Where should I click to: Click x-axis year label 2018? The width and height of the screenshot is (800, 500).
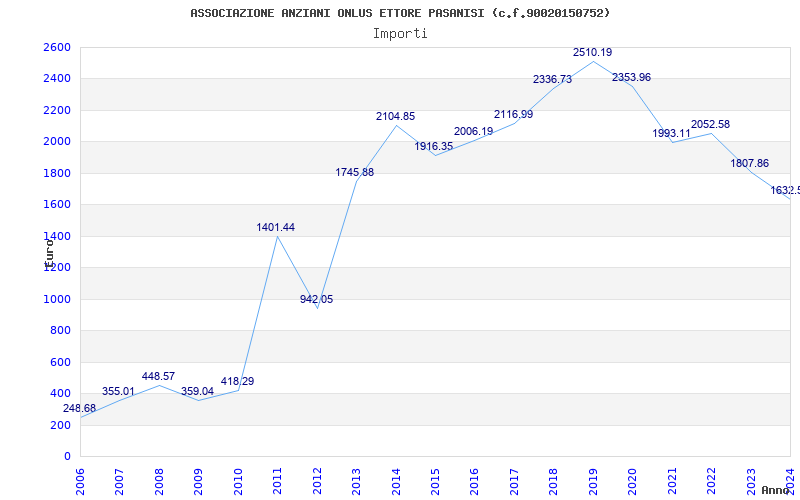[554, 481]
